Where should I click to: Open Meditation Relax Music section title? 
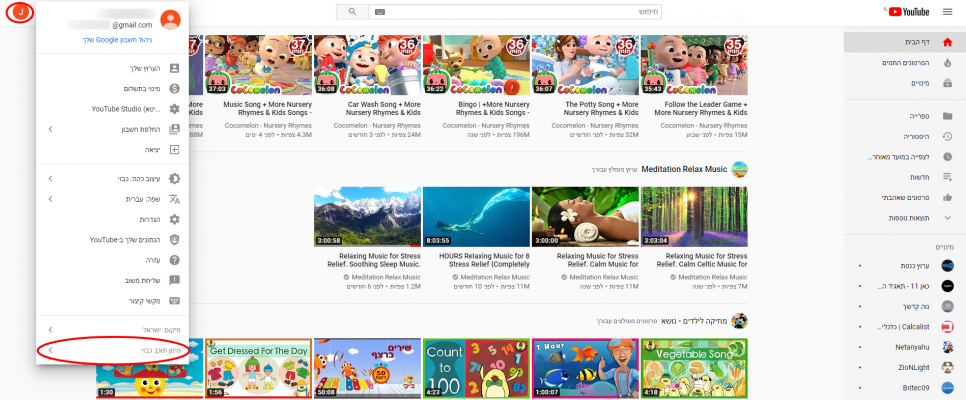(684, 169)
